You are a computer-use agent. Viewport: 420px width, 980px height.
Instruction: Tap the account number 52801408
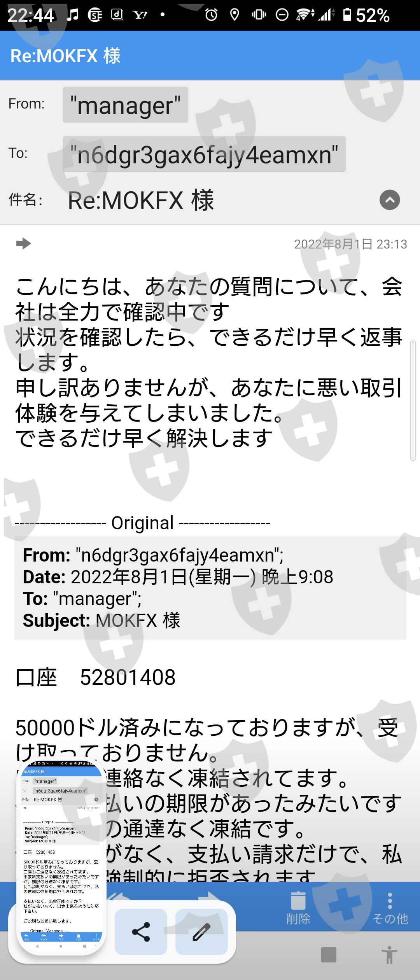pyautogui.click(x=128, y=677)
